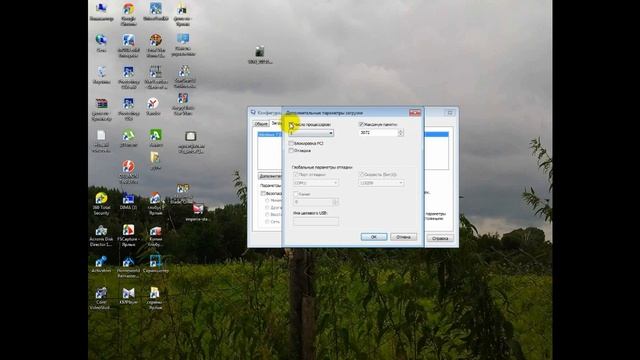Click Справка in the configuration window
Image resolution: width=640 pixels, height=360 pixels.
[440, 238]
